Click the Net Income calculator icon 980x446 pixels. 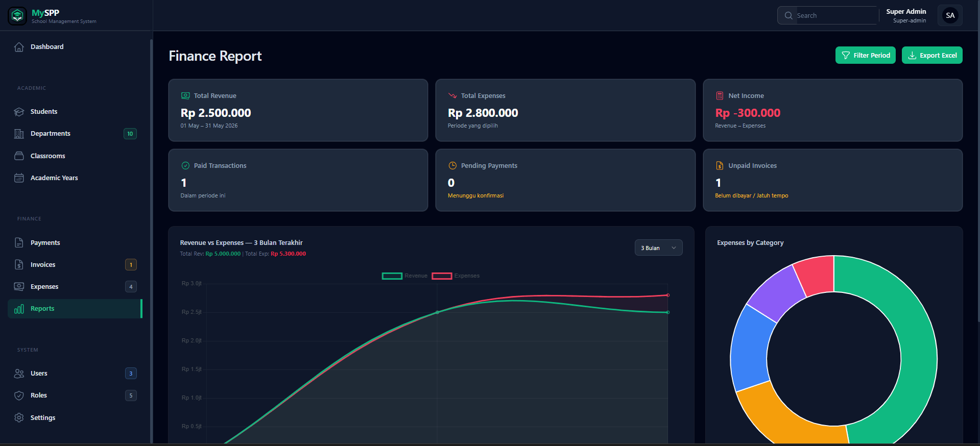pos(720,95)
